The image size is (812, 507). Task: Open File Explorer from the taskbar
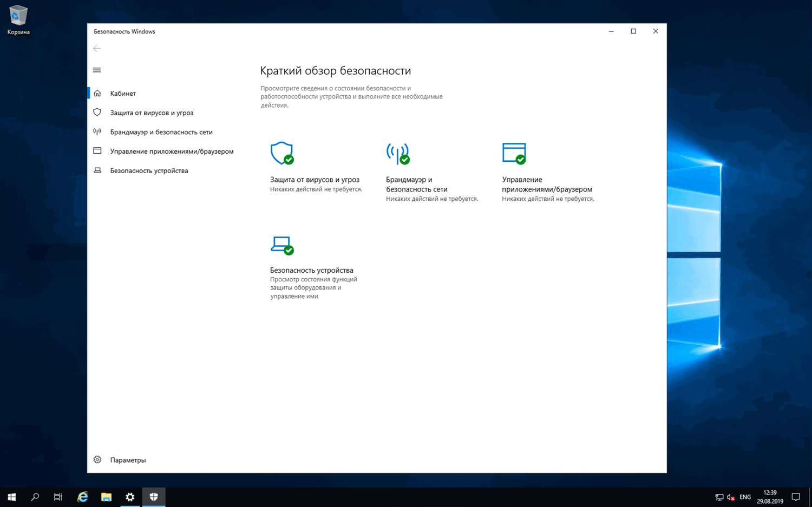106,497
